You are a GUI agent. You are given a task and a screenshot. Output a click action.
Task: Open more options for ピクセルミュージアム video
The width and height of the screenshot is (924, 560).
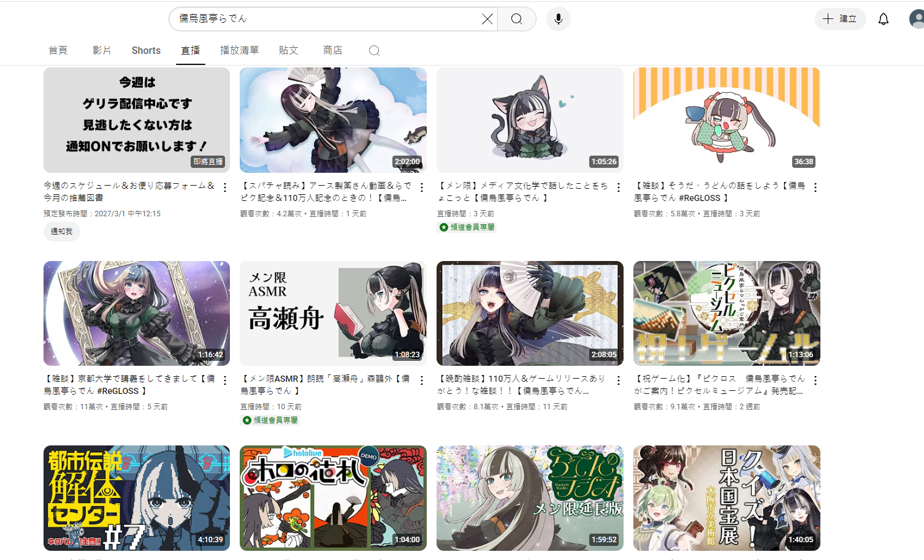pos(815,380)
